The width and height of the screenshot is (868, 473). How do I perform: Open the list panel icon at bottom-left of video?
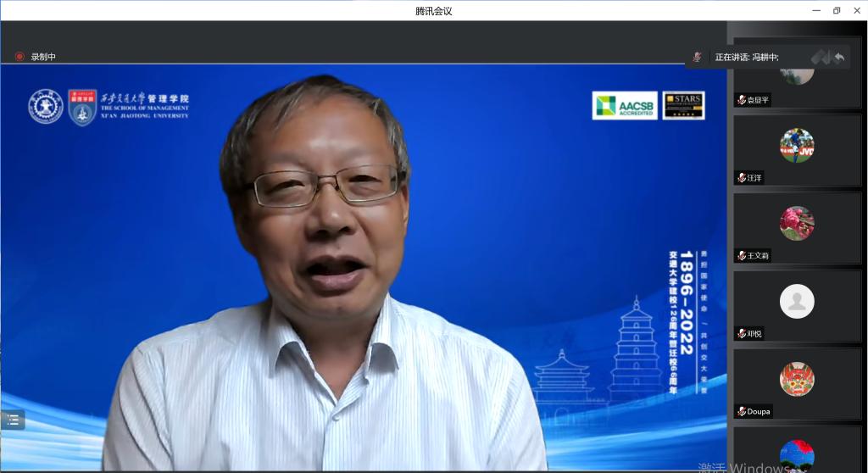tap(13, 420)
